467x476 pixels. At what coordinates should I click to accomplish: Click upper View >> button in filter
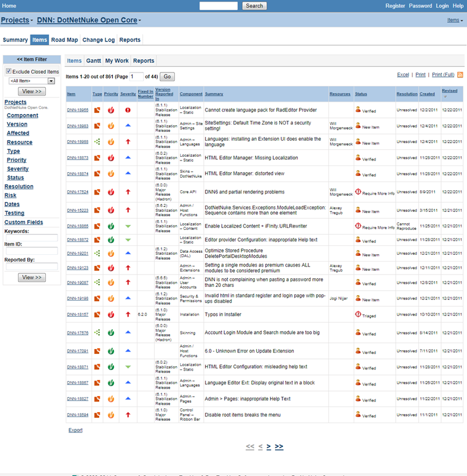pyautogui.click(x=32, y=91)
